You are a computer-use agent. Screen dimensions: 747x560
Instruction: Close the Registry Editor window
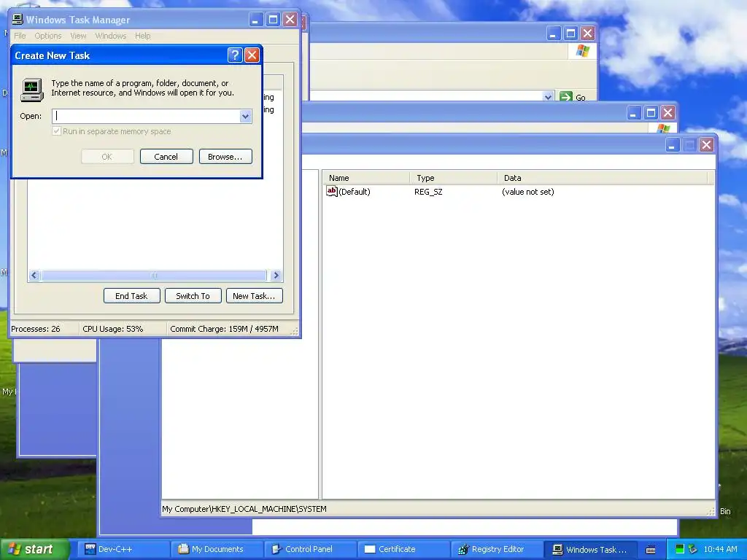(706, 145)
